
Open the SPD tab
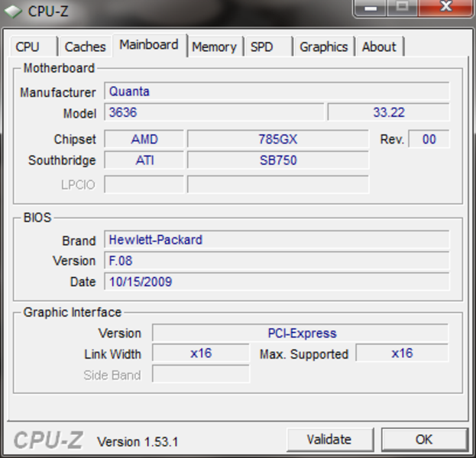coord(268,47)
